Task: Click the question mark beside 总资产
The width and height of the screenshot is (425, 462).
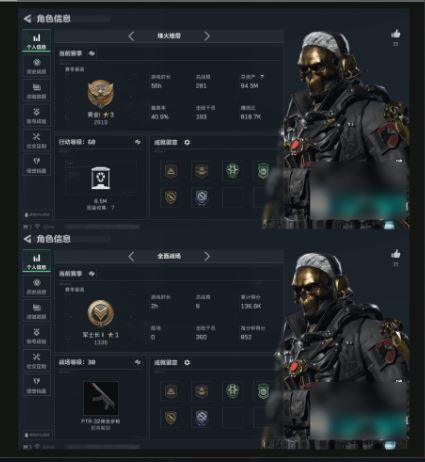Action: tap(262, 77)
